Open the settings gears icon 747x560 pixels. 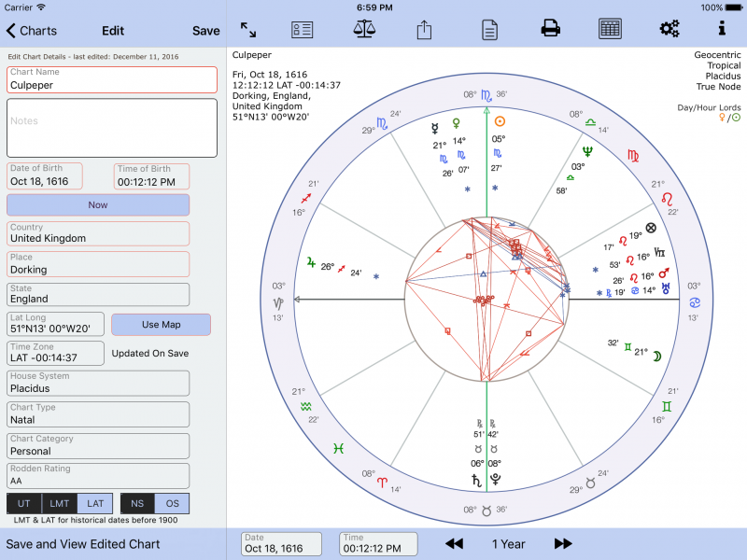coord(669,29)
